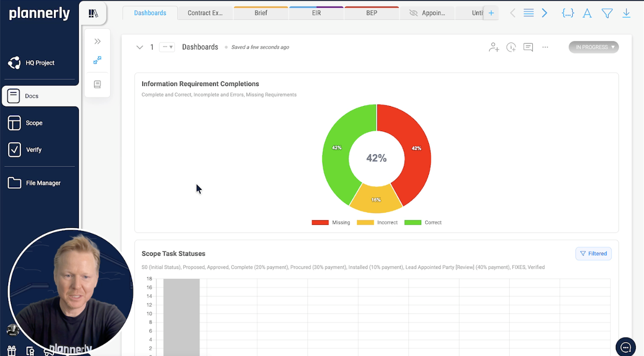Screen dimensions: 644x356
Task: Click the Filtered button on Scope Task Statuses
Action: (593, 254)
